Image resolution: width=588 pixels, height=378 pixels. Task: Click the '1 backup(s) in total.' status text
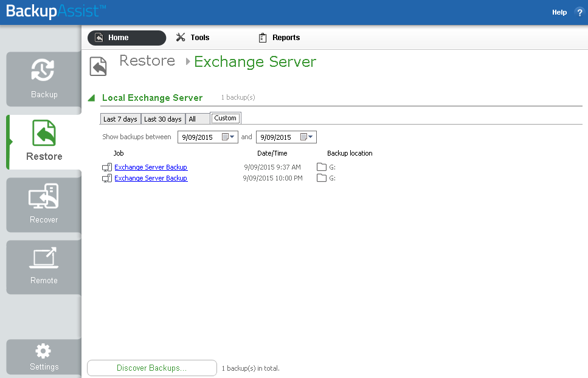(251, 368)
